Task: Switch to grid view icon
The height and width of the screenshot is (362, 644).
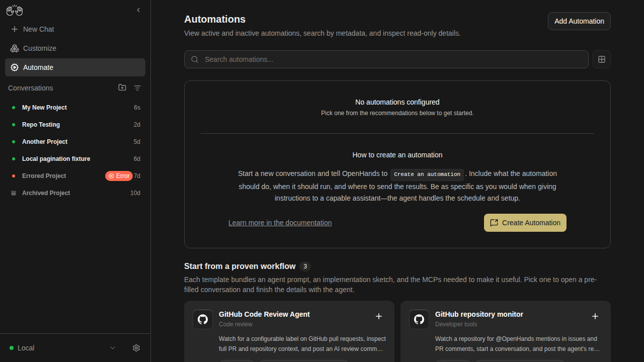Action: click(x=602, y=59)
